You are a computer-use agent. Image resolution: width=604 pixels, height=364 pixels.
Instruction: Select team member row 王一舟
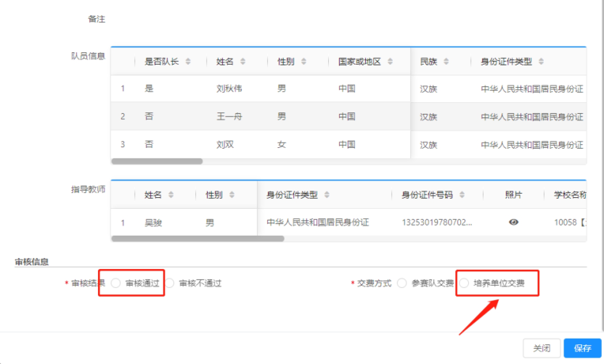click(229, 116)
